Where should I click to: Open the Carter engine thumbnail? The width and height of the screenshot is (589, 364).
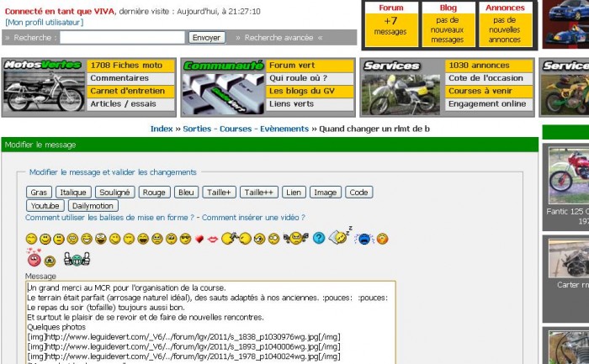569,259
